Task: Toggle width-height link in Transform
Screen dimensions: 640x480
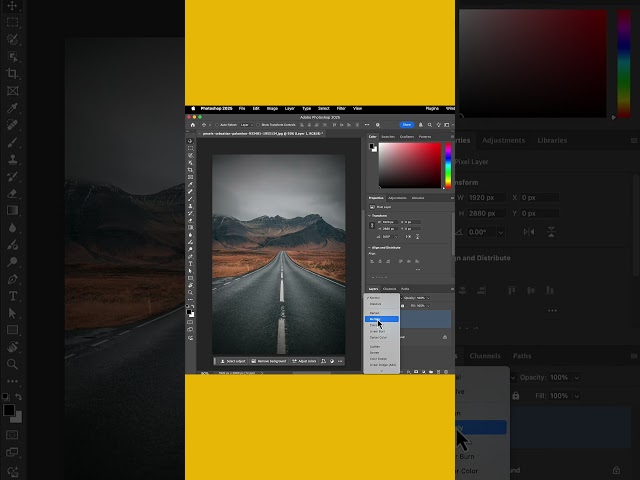Action: pyautogui.click(x=372, y=225)
